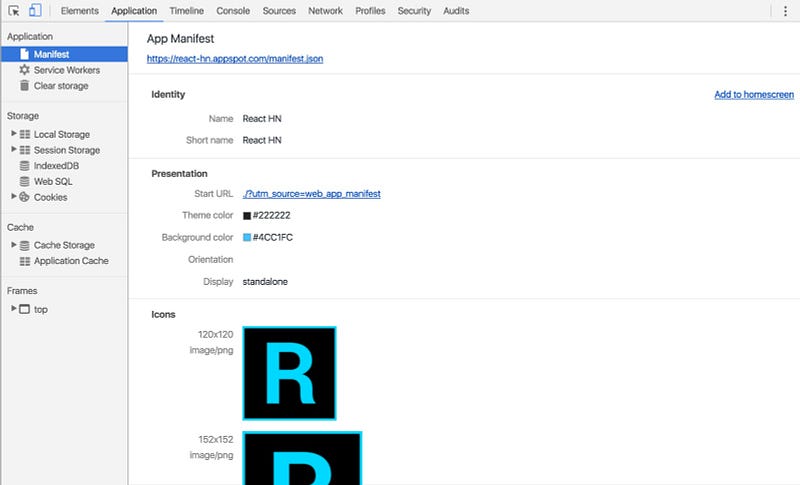
Task: Click the 152x152 size label
Action: (215, 440)
